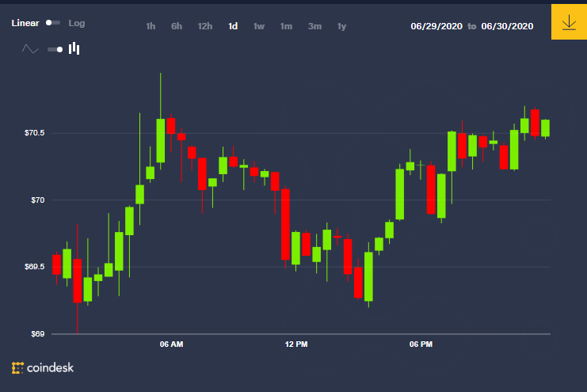Click the tallest green candle with highest wick
This screenshot has width=587, height=392.
(161, 140)
